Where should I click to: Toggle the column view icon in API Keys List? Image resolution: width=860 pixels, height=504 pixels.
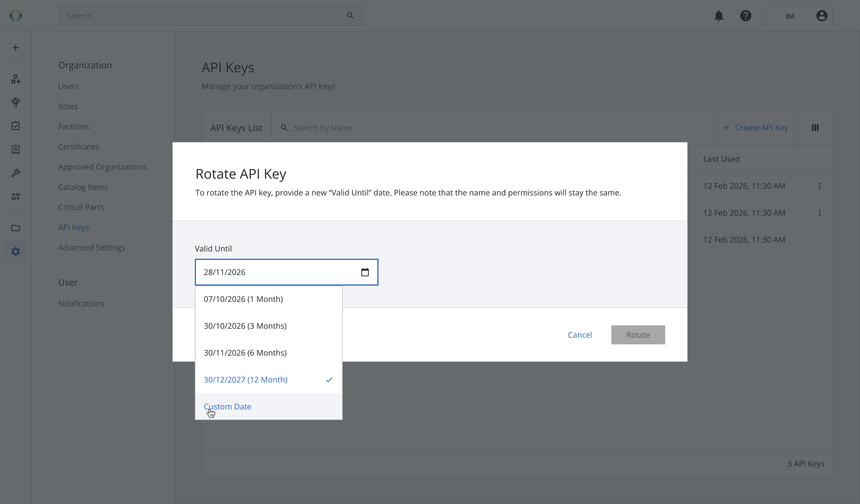[815, 128]
